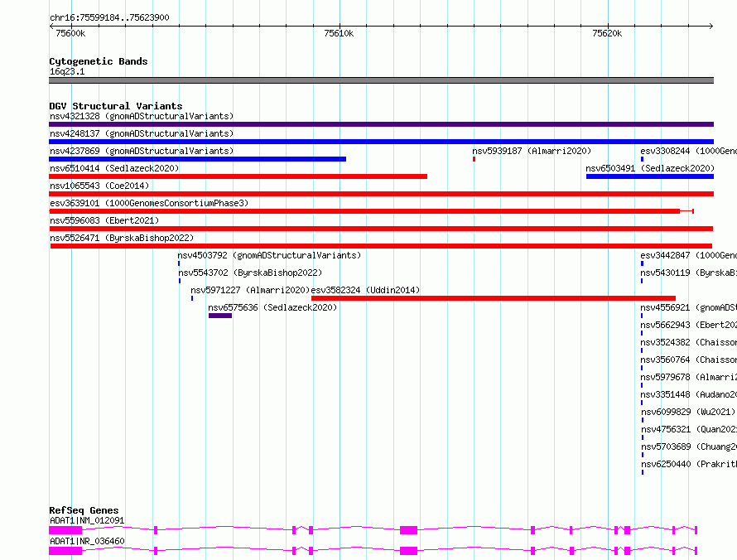Click the nsv5662943 Ebert variant label
The image size is (737, 560).
[x=688, y=325]
